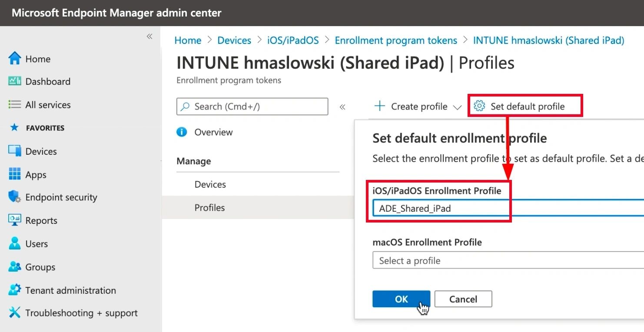Click the magnifier icon in the search box
Image resolution: width=644 pixels, height=332 pixels.
(185, 106)
